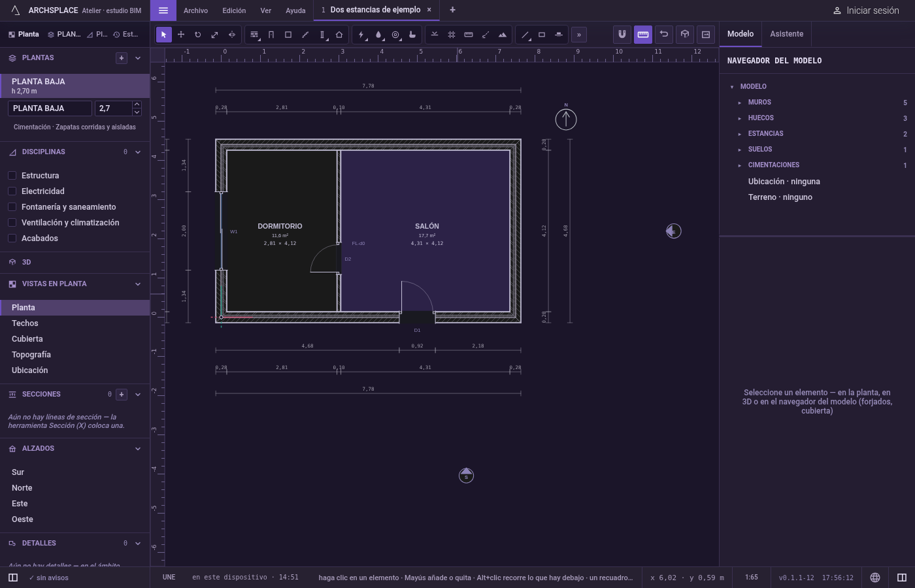Expand the ESTANCIAS tree node
The height and width of the screenshot is (588, 915).
pyautogui.click(x=740, y=134)
